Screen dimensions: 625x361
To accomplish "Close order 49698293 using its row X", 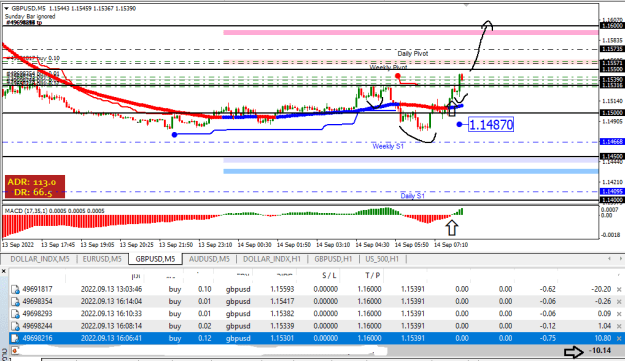I will tap(619, 314).
